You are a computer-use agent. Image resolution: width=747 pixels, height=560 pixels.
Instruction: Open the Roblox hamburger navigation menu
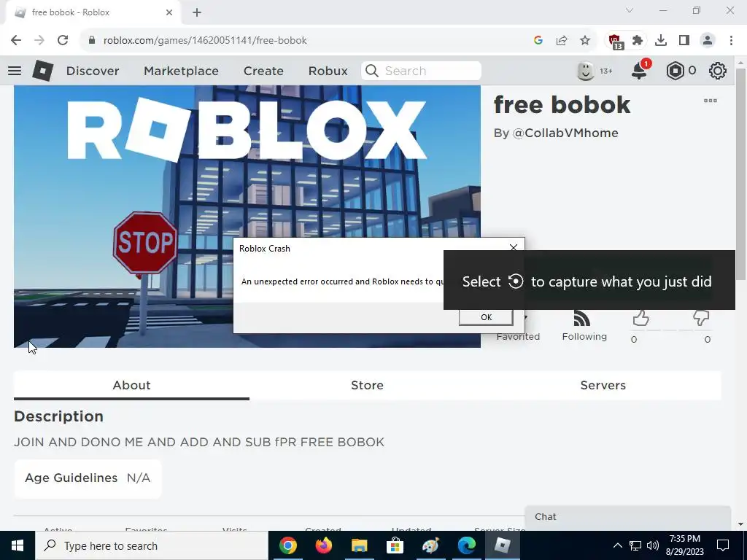(15, 71)
